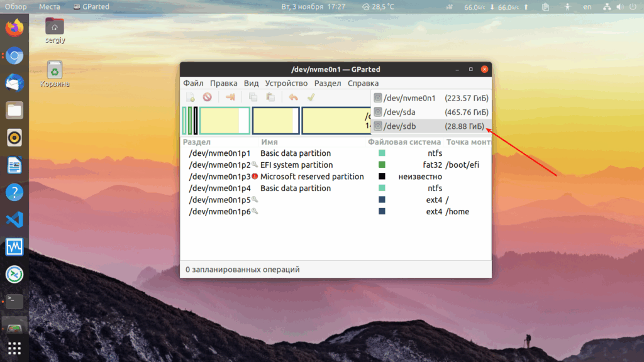Click the Paste partition toolbar icon
Viewport: 644px width, 362px height.
click(270, 97)
